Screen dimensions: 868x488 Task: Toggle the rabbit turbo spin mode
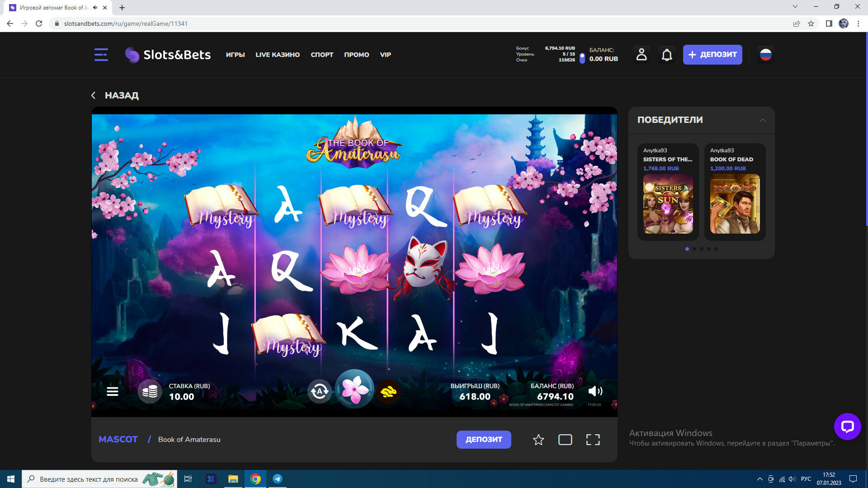pos(388,391)
